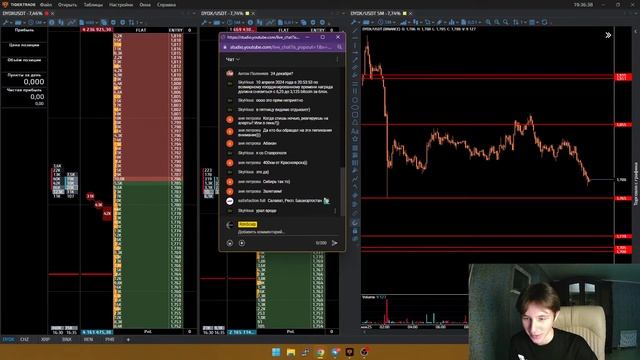Add a new workspace tab with plus
This screenshot has height=360, width=640.
click(128, 340)
